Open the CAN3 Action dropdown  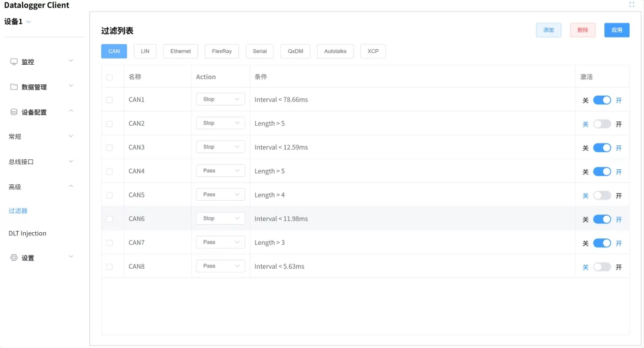[x=220, y=147]
